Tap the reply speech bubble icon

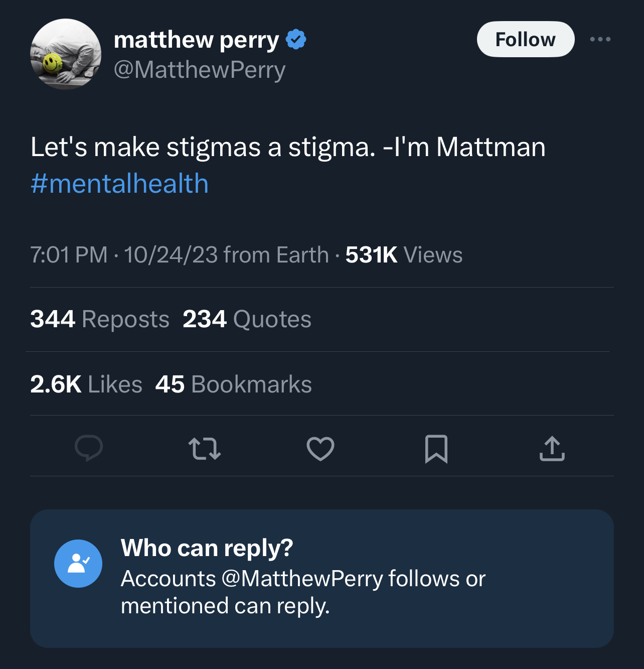(89, 448)
